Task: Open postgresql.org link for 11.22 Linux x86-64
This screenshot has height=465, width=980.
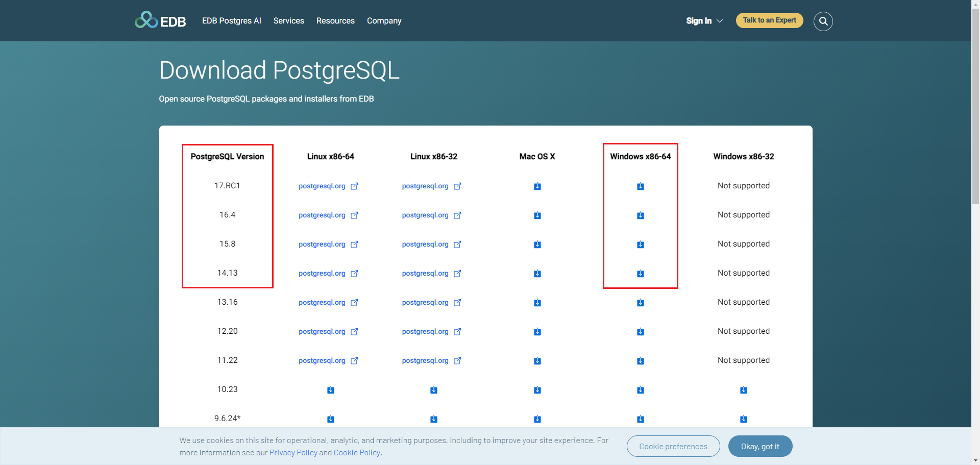Action: [328, 361]
